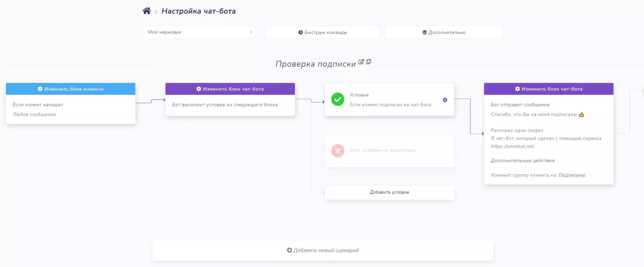Click the plus icon in 'Добавить новый сценарий'
The width and height of the screenshot is (644, 267).
click(x=289, y=250)
